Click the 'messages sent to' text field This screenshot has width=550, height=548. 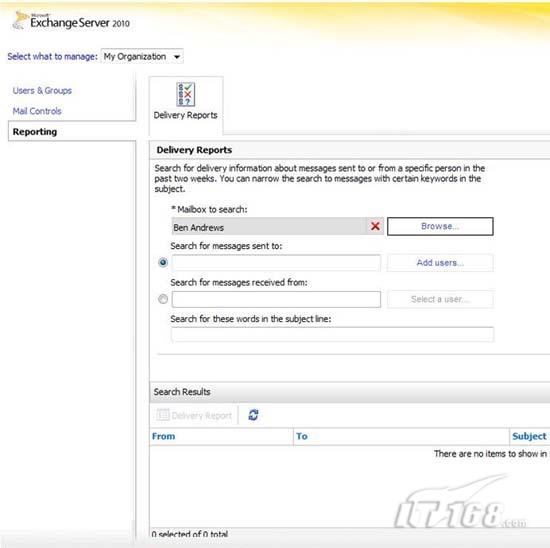276,263
